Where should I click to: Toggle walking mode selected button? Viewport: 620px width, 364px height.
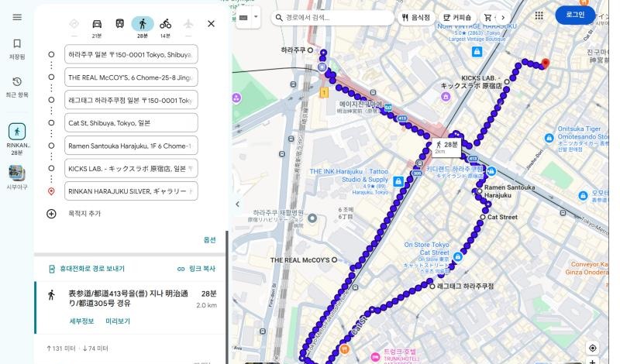tap(143, 24)
